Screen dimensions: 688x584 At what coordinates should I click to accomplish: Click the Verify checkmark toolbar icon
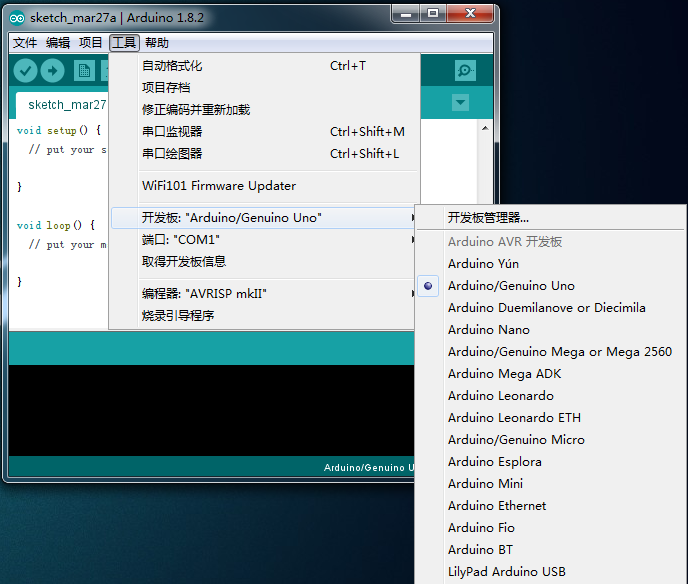(25, 71)
